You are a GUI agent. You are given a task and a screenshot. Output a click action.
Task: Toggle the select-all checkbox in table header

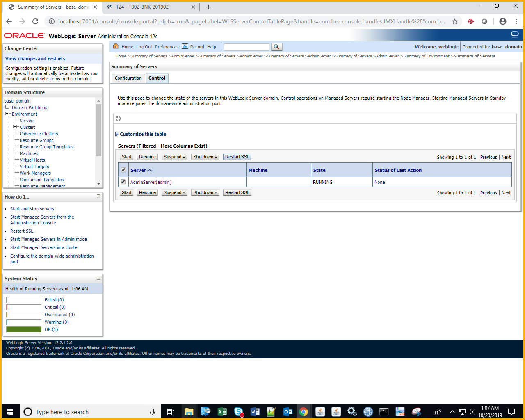pyautogui.click(x=123, y=170)
